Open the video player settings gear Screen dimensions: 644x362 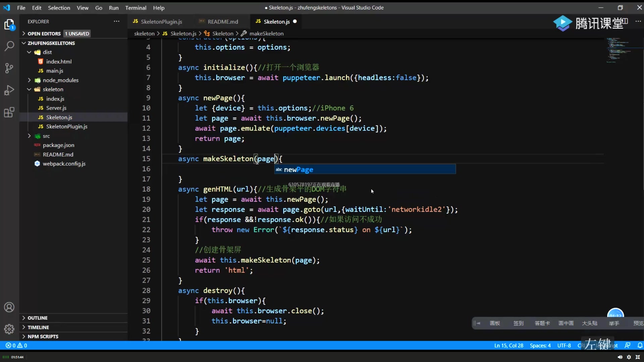[629, 357]
